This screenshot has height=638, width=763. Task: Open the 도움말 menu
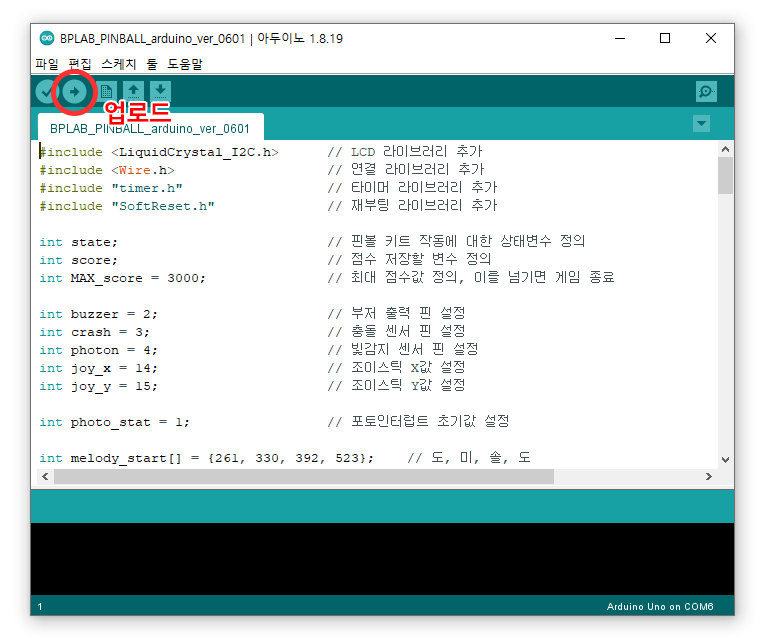(x=185, y=64)
